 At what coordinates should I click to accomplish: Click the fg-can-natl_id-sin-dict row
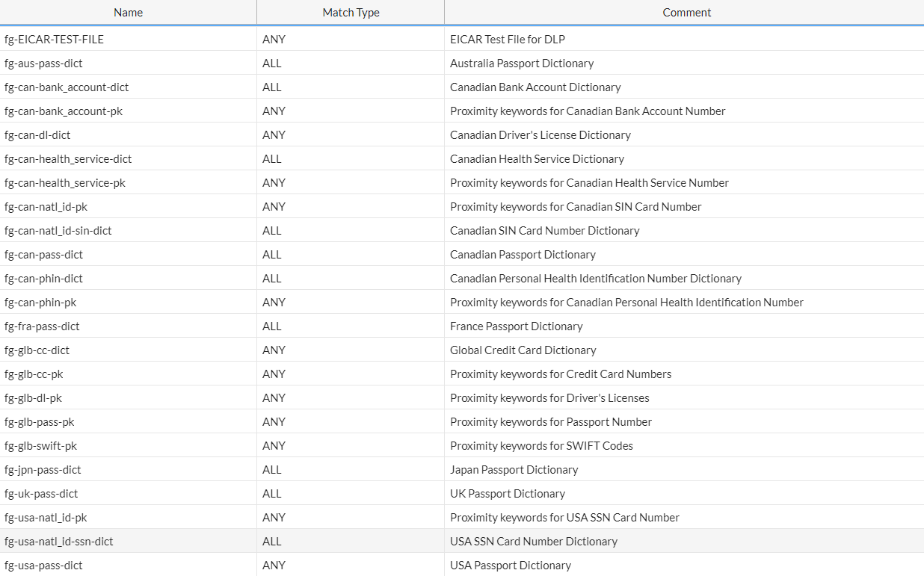[58, 230]
